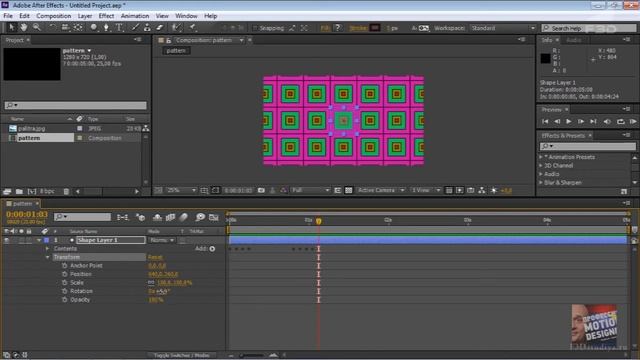Open the Effect menu
The width and height of the screenshot is (640, 360).
tap(106, 16)
